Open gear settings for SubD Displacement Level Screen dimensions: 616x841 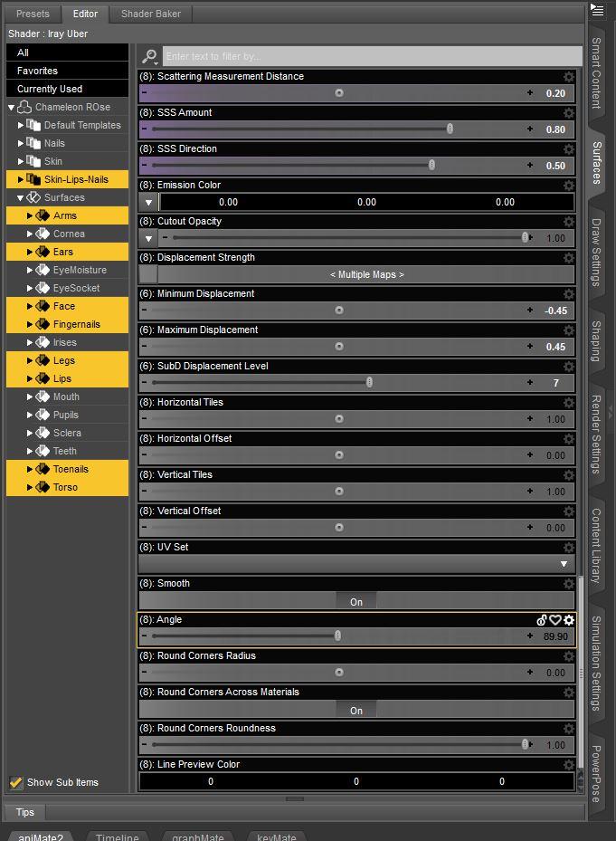[568, 367]
